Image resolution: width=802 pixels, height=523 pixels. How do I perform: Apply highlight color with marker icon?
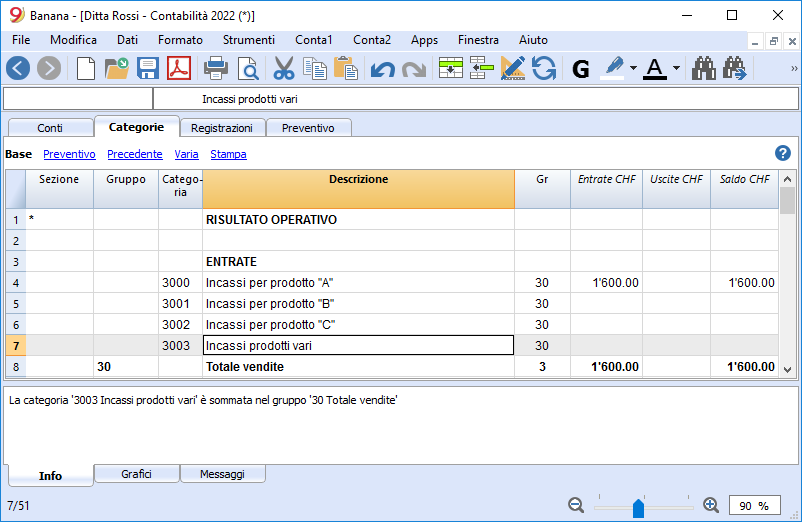click(614, 68)
